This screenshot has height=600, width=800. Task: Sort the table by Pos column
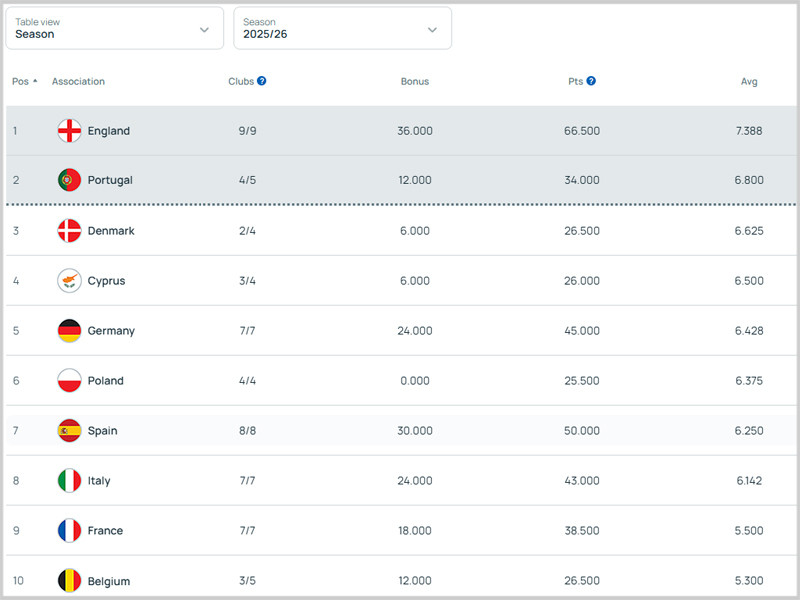point(24,82)
